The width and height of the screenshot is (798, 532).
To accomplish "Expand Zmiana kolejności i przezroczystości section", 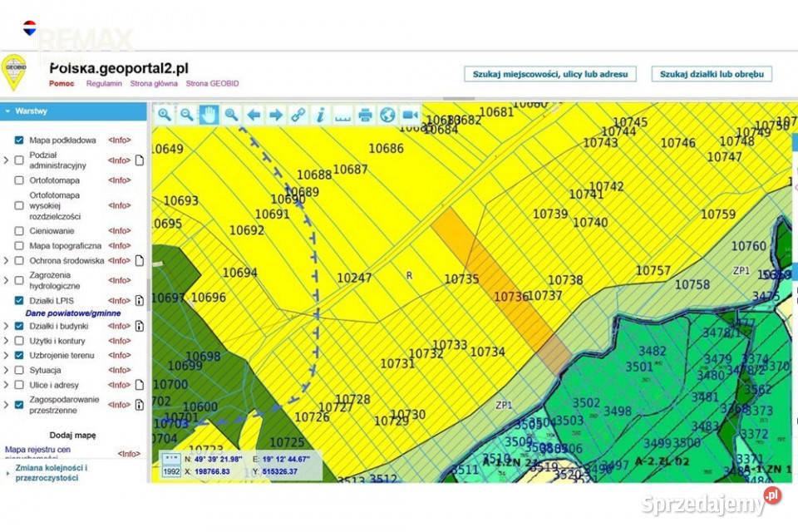I will click(51, 473).
